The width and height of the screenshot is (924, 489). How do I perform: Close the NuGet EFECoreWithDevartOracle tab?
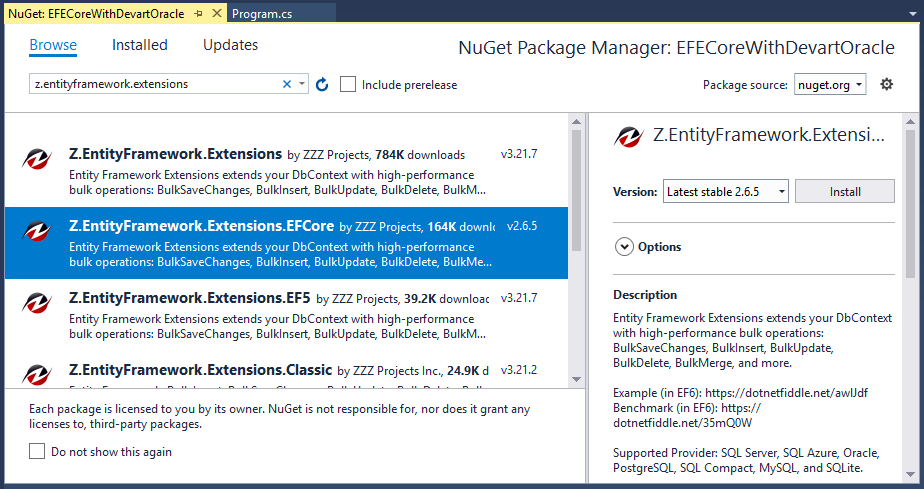tap(217, 13)
